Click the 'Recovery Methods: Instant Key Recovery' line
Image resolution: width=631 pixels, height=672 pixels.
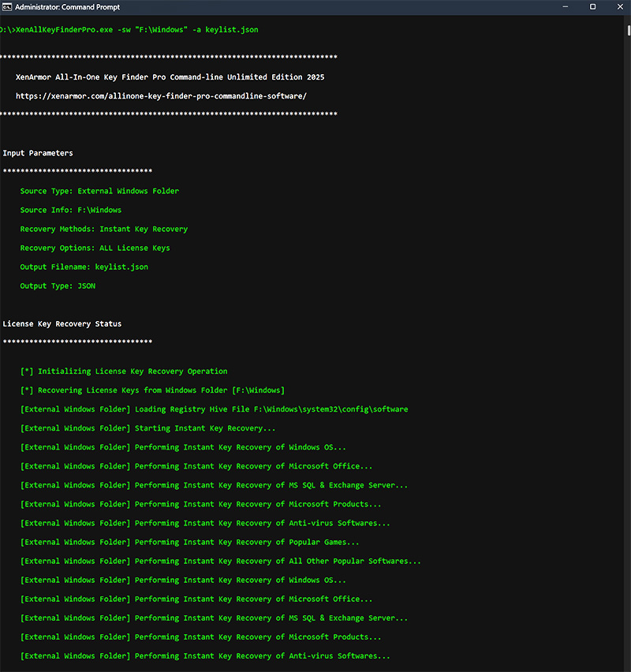(104, 229)
